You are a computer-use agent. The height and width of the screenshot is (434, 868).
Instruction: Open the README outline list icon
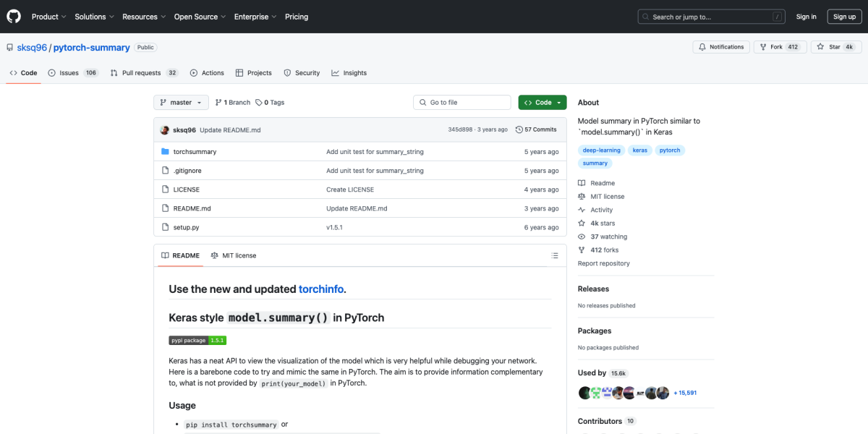[554, 255]
